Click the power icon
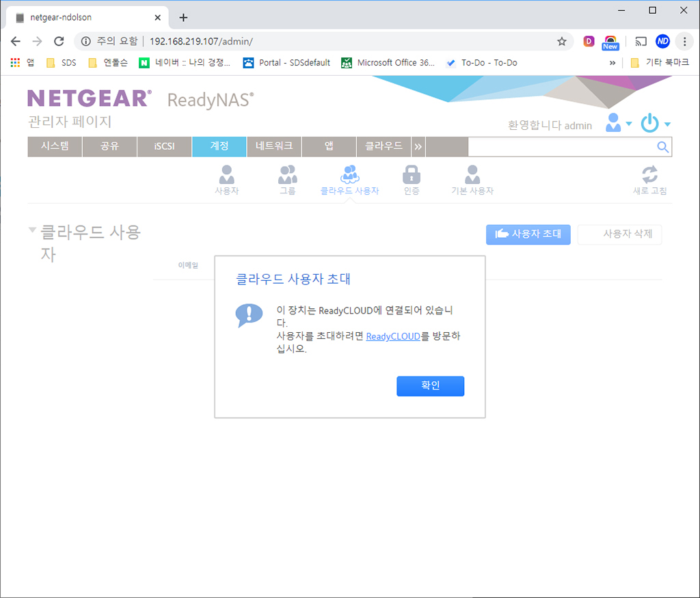Screen dimensions: 700x598 point(649,123)
